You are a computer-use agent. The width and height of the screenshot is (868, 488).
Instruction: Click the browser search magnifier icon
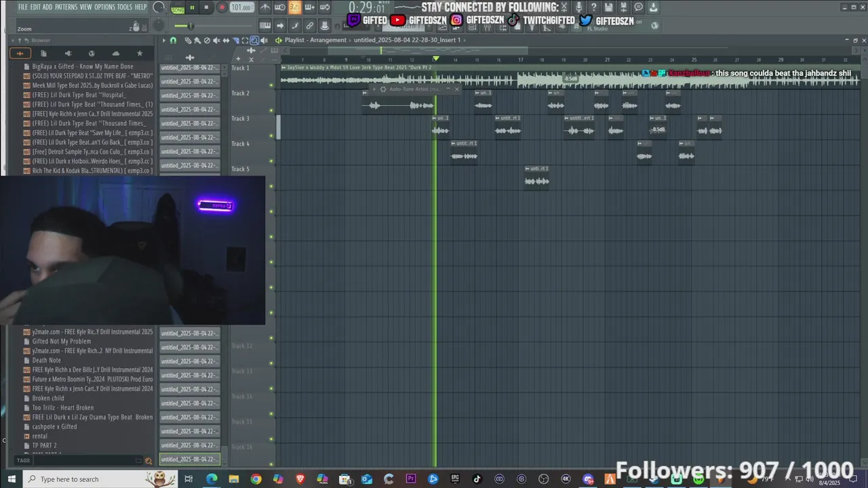[x=149, y=461]
